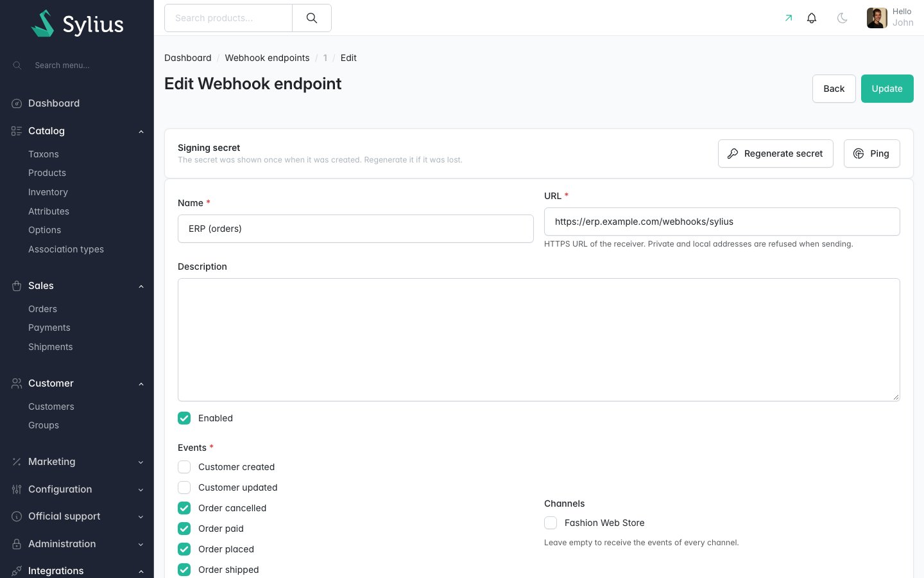Click the Official support info icon
Screen dimensions: 924x578
17,516
